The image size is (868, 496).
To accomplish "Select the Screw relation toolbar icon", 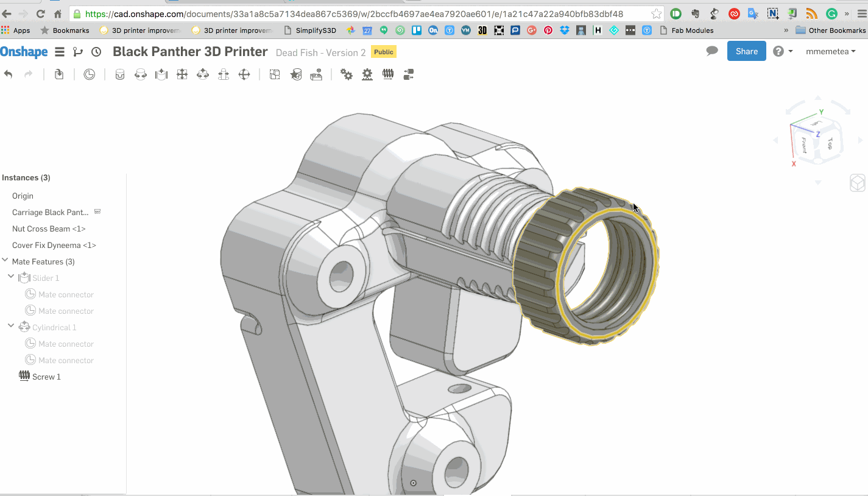I will [387, 74].
